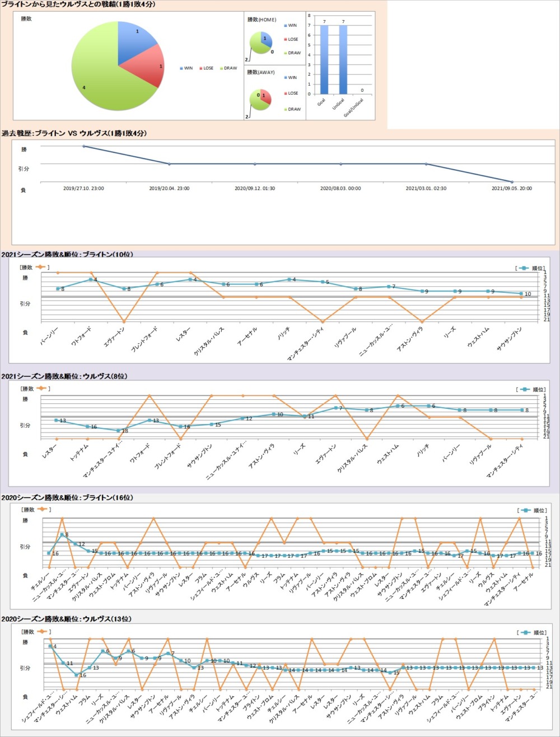The image size is (560, 737).
Task: Click rank 10 point in 2021 Brighton chart
Action: point(521,293)
